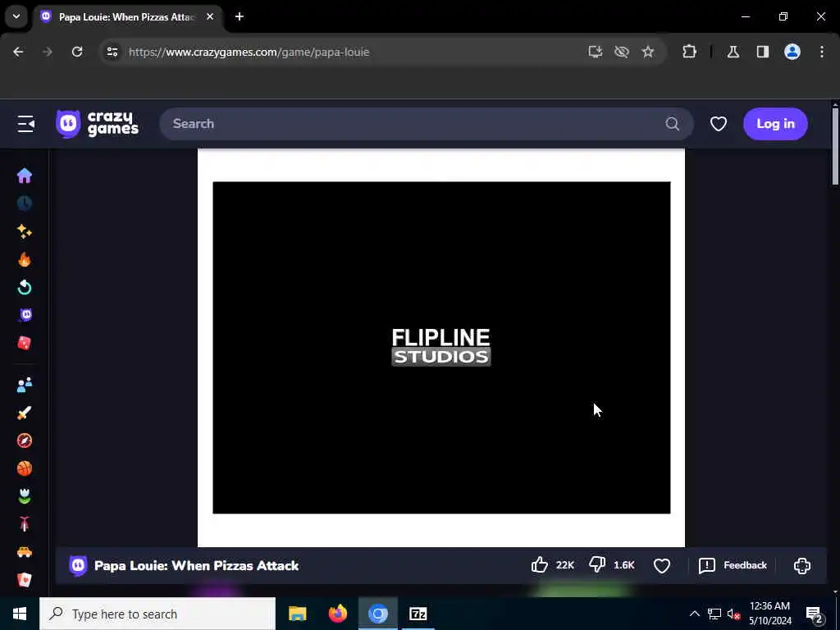Open the crossed-out eye blocking icon
The width and height of the screenshot is (840, 630).
[x=622, y=52]
